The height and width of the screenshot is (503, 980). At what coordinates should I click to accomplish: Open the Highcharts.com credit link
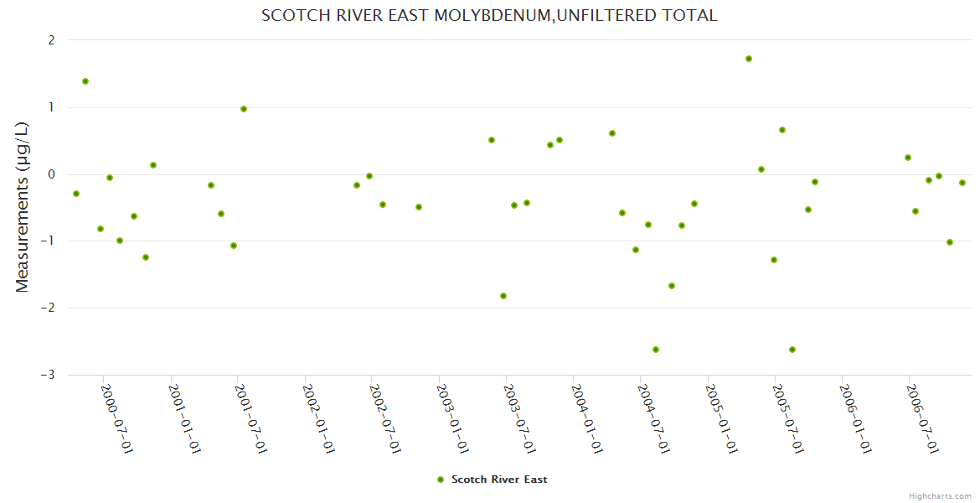(939, 496)
